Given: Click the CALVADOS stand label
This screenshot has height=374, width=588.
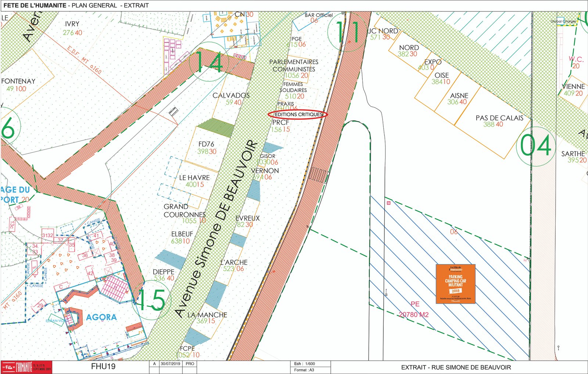Looking at the screenshot, I should pyautogui.click(x=231, y=96).
